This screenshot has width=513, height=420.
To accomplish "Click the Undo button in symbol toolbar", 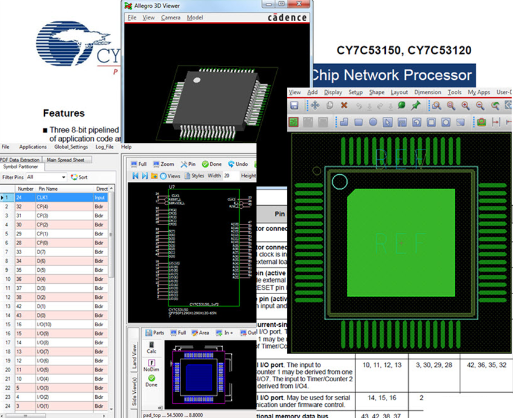I will [x=237, y=164].
